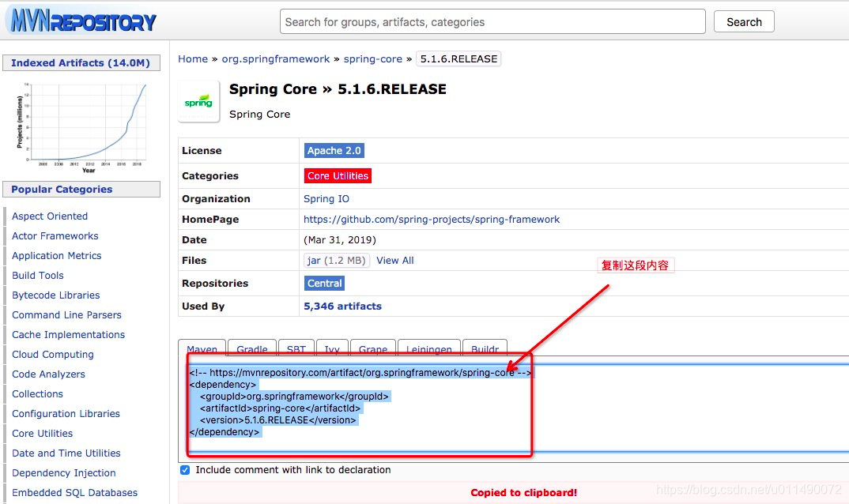The height and width of the screenshot is (504, 849).
Task: Switch to the Gradle tab
Action: [x=252, y=348]
